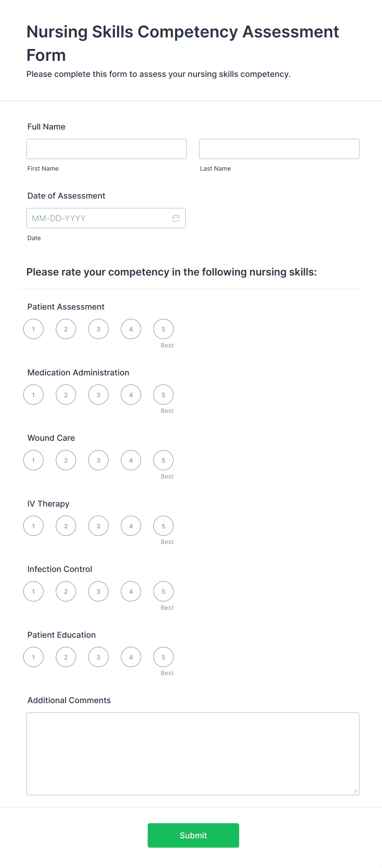
Task: Select rating 5 for Patient Assessment
Action: [163, 329]
